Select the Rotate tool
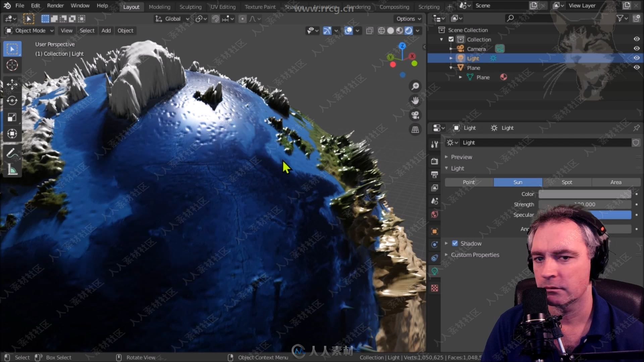Image resolution: width=644 pixels, height=362 pixels. coord(12,101)
